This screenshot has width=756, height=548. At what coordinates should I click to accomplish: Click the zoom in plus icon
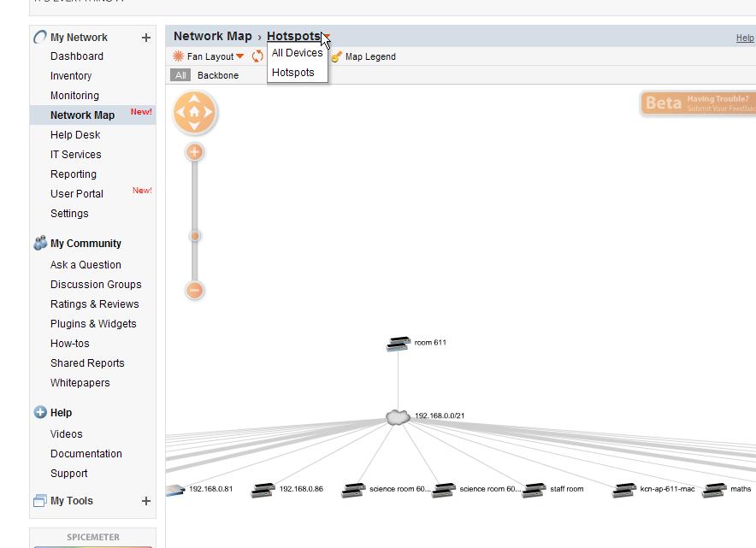coord(194,151)
